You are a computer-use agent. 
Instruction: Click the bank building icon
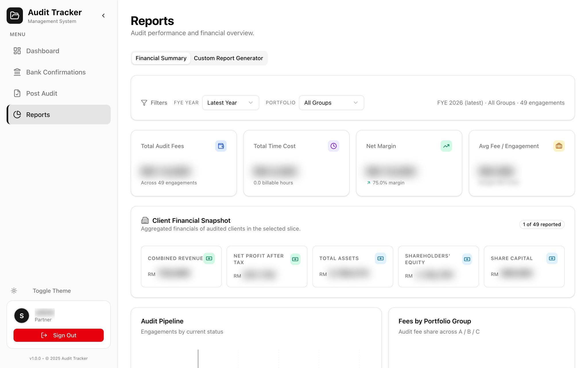pos(17,72)
